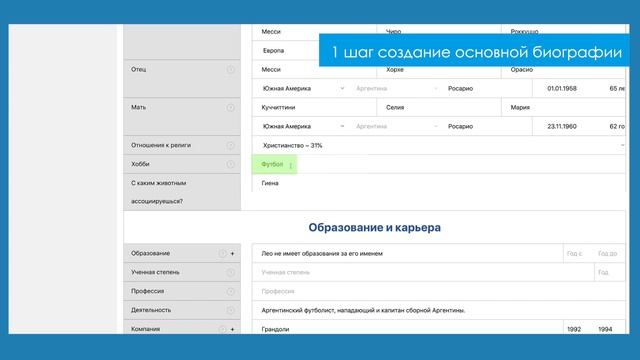Click the company start year 1992
This screenshot has width=640, height=360.
[574, 329]
